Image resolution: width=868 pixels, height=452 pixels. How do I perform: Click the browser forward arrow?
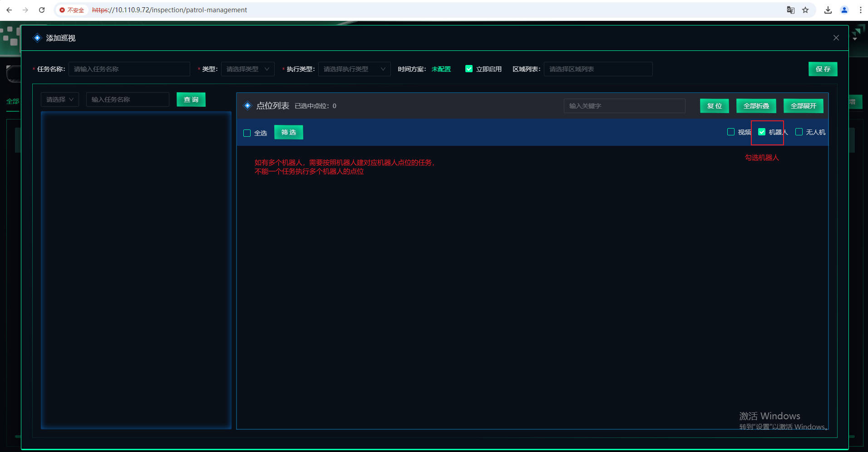(25, 10)
